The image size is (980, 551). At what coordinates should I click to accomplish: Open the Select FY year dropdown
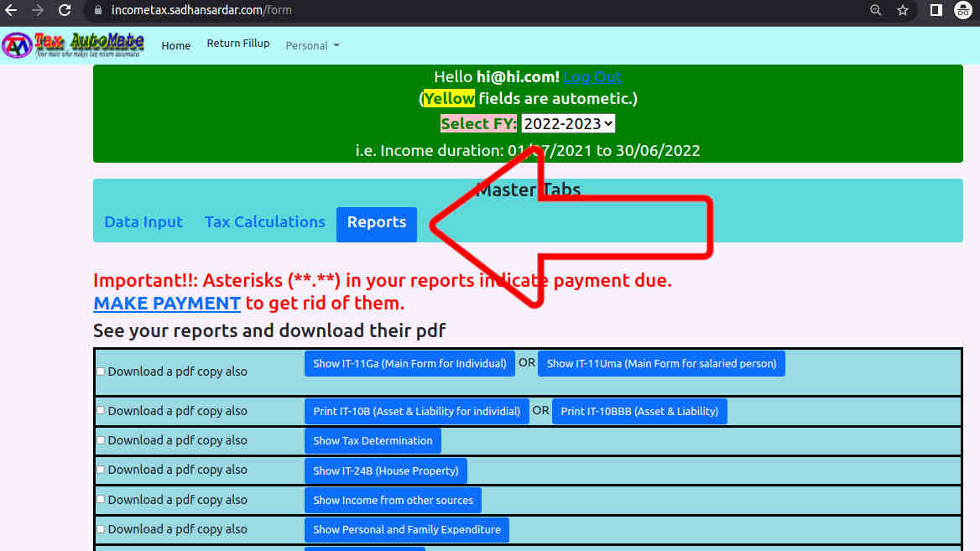tap(568, 123)
